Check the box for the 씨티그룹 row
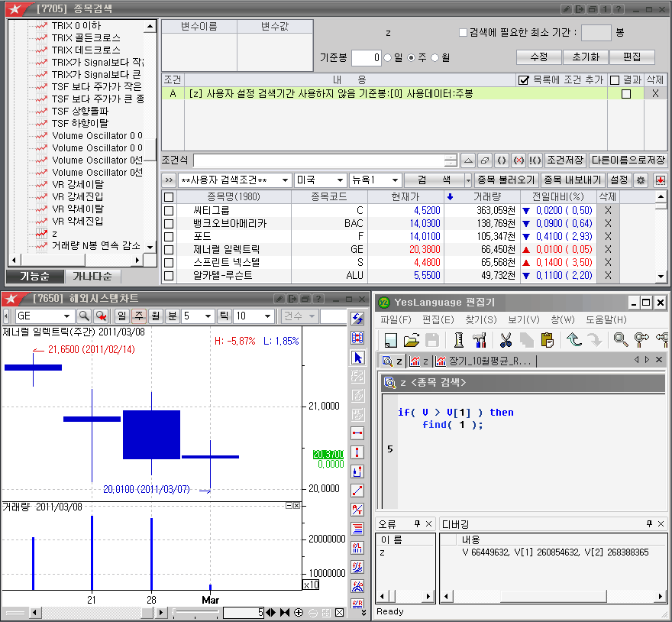The width and height of the screenshot is (672, 622). pyautogui.click(x=169, y=211)
